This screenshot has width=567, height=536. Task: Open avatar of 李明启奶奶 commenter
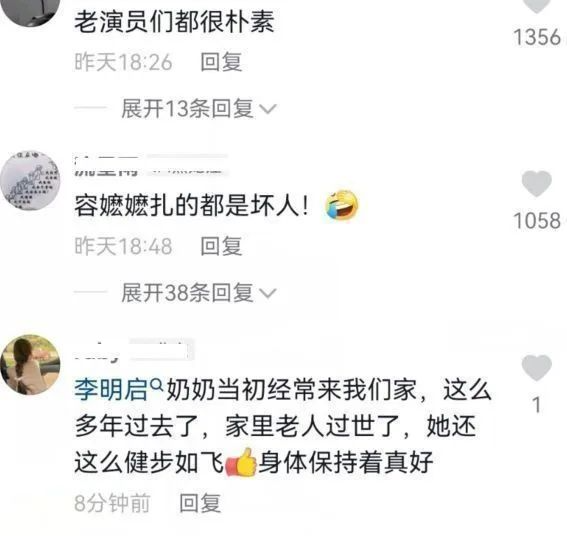(x=30, y=364)
